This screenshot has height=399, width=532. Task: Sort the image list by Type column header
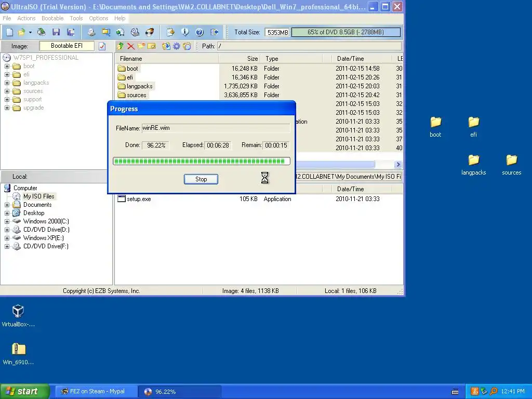(292, 59)
